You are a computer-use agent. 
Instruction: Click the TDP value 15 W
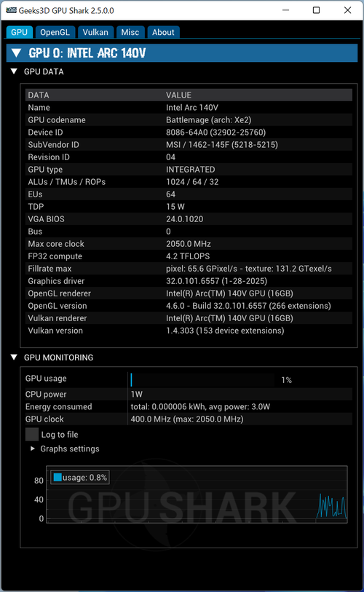coord(175,207)
